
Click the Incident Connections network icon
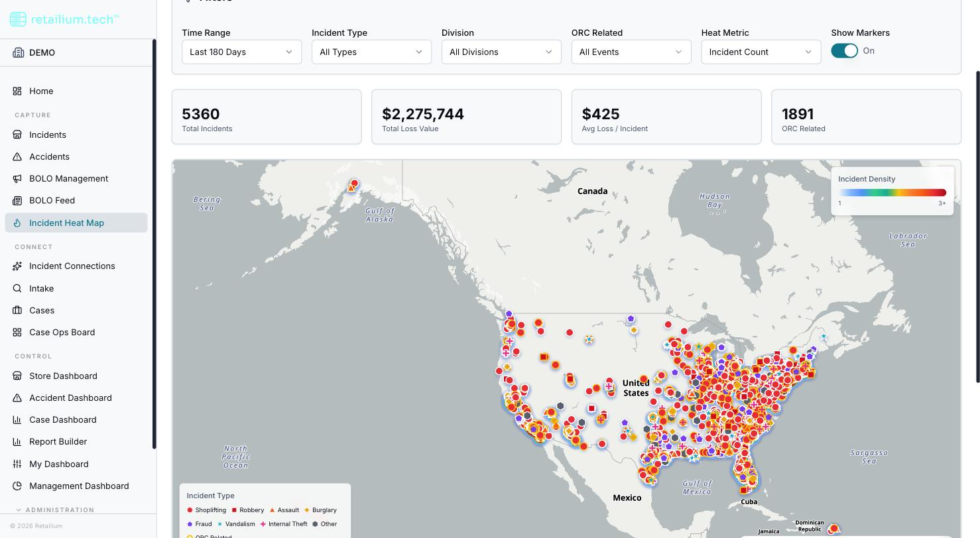pos(17,266)
